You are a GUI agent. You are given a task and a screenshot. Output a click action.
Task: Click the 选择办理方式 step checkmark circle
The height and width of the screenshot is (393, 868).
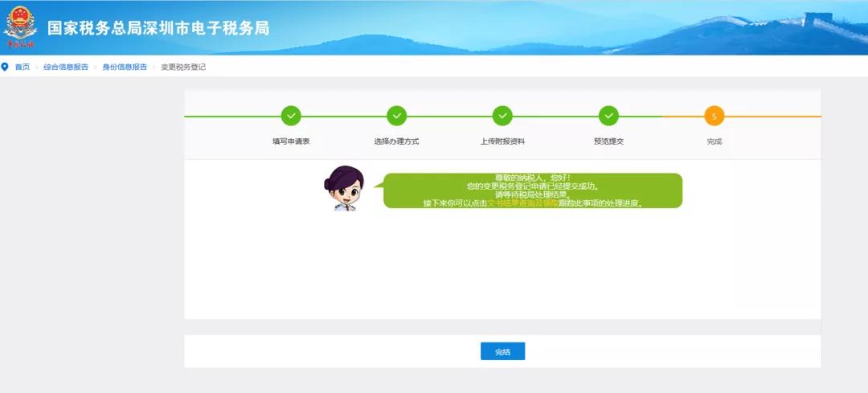pos(397,116)
